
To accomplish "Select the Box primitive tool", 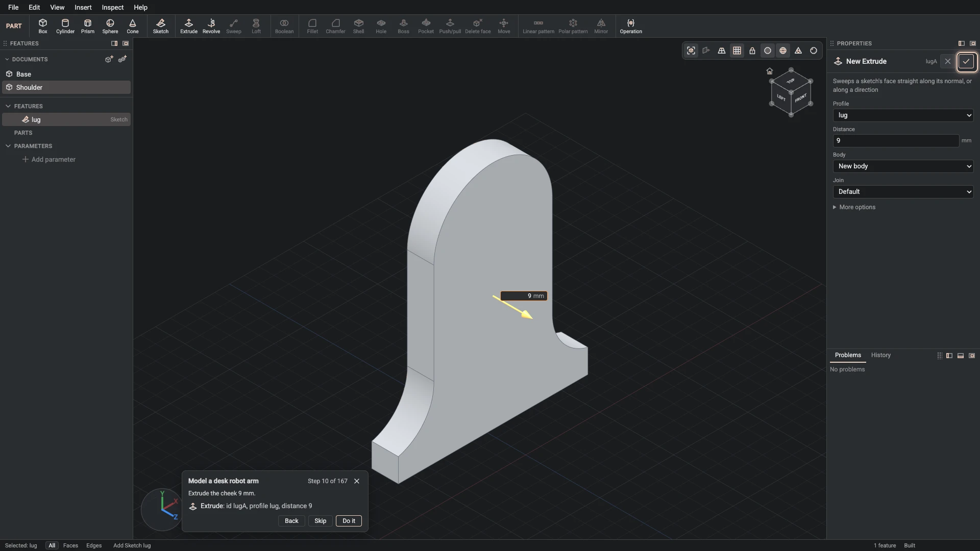I will tap(43, 26).
